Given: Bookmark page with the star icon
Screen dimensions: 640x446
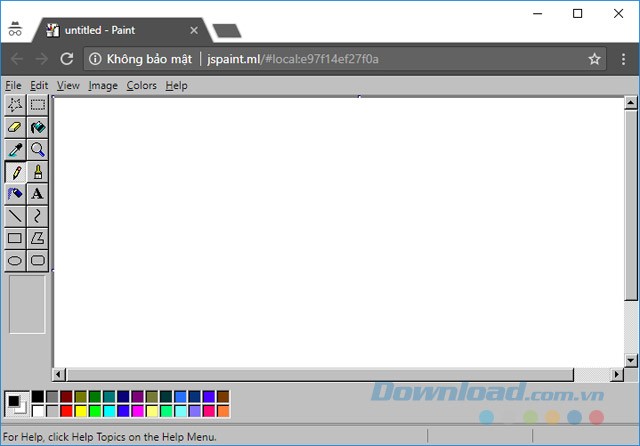Looking at the screenshot, I should [x=594, y=59].
